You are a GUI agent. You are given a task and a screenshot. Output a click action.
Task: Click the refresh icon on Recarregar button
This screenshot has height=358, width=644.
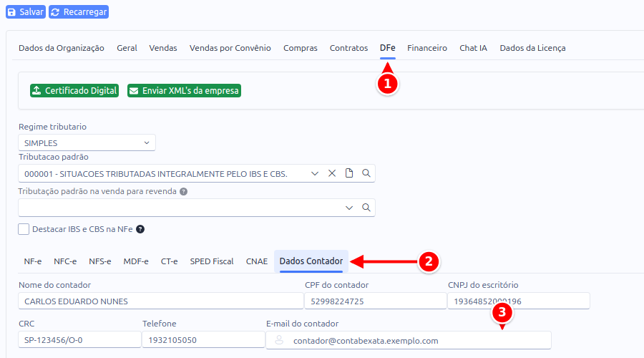55,12
